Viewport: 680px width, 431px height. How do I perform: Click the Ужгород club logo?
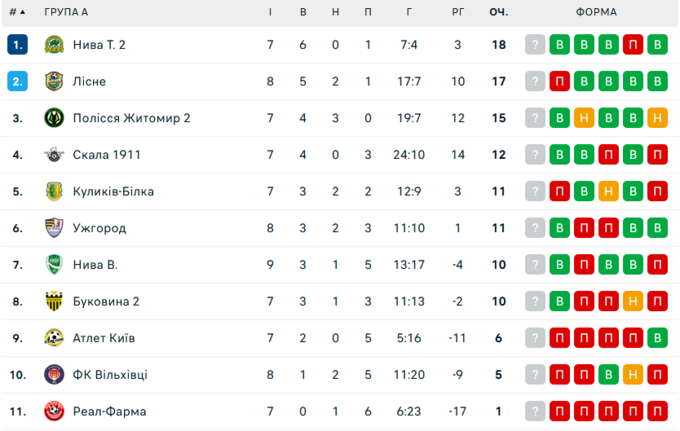[x=54, y=228]
